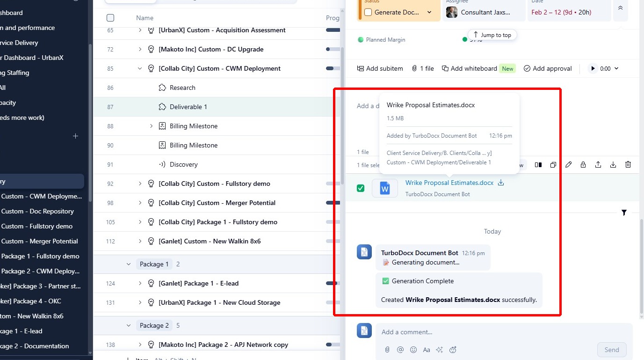Click the @ mention icon in comment box
This screenshot has height=360, width=644.
(400, 350)
